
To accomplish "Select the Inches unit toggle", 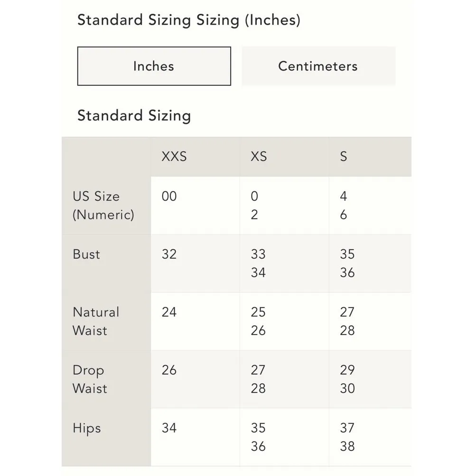I will (154, 66).
